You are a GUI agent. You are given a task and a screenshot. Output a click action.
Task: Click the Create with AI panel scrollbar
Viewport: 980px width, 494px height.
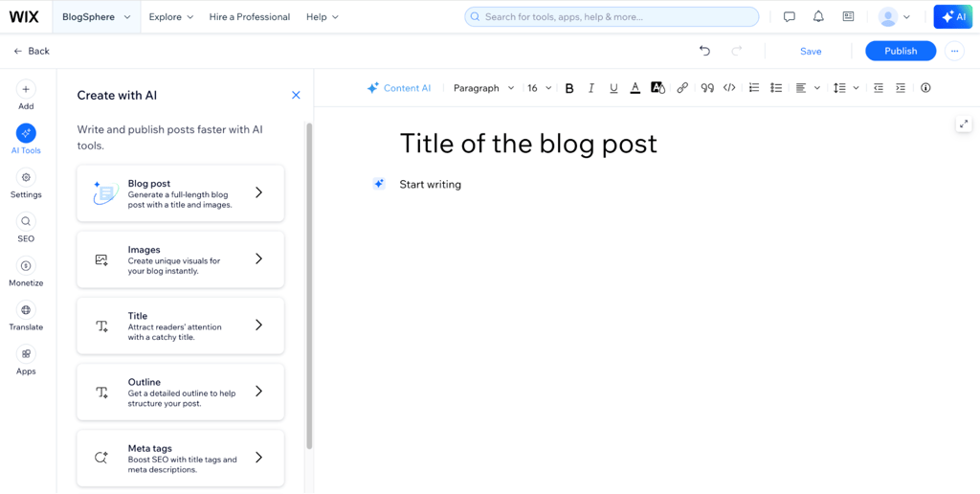tap(309, 285)
